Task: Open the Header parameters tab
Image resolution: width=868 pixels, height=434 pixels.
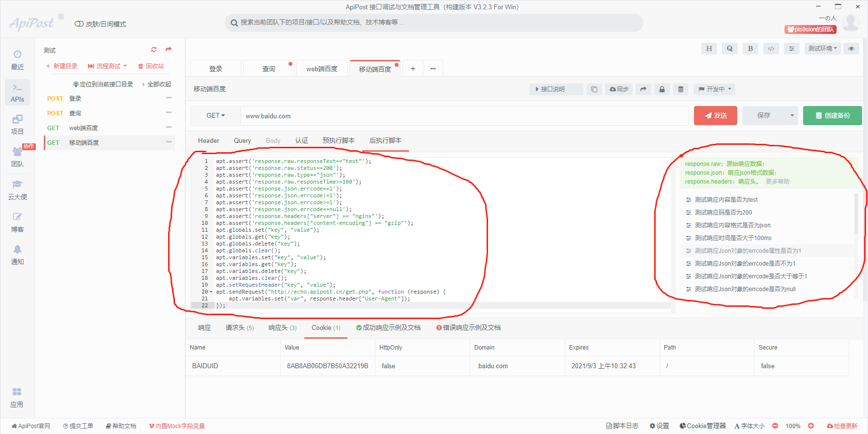Action: (208, 141)
